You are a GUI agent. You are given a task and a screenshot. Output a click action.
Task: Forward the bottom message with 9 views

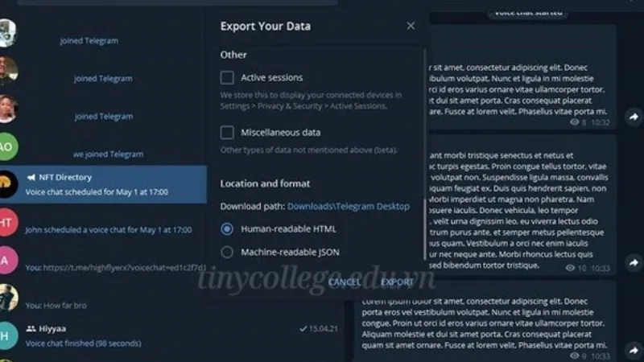[x=634, y=351]
